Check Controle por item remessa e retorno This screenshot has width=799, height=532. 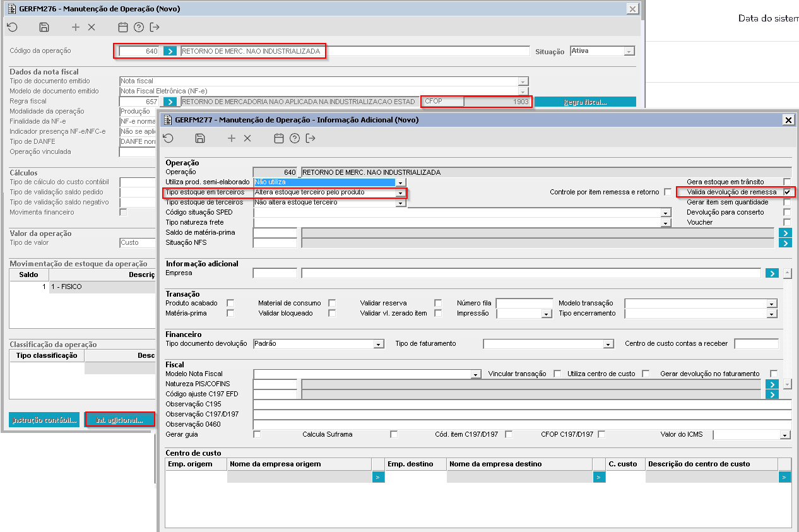click(x=668, y=192)
